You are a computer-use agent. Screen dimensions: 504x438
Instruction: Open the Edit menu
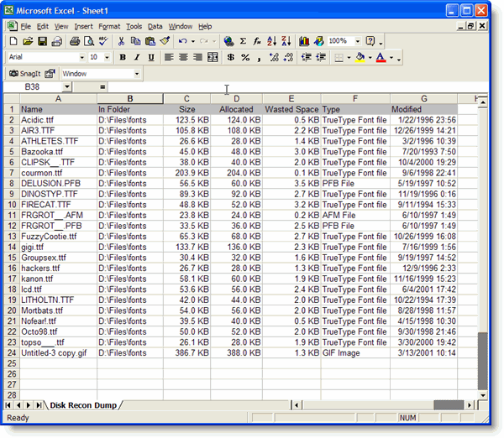pos(43,27)
